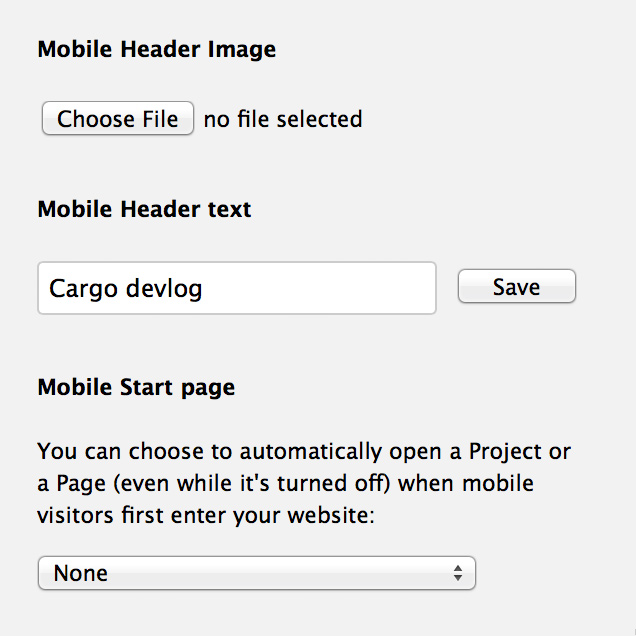Image resolution: width=636 pixels, height=636 pixels.
Task: Click the Choose File button
Action: 118,118
